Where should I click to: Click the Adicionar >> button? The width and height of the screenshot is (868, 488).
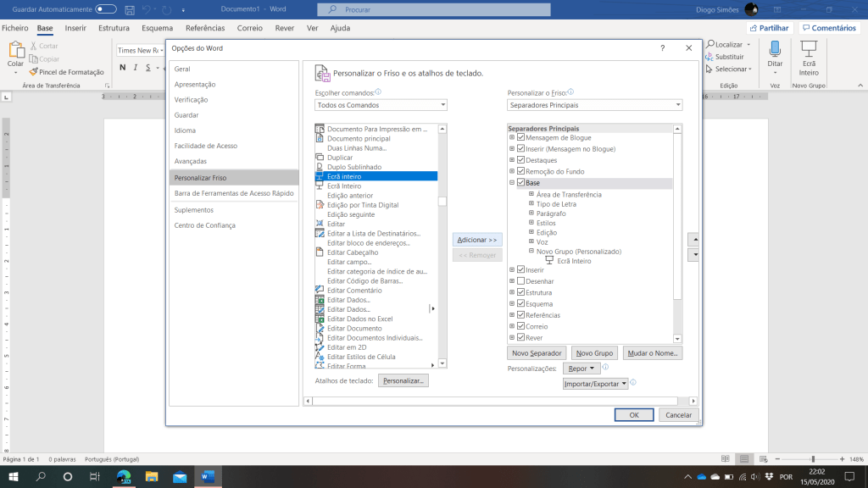(478, 240)
